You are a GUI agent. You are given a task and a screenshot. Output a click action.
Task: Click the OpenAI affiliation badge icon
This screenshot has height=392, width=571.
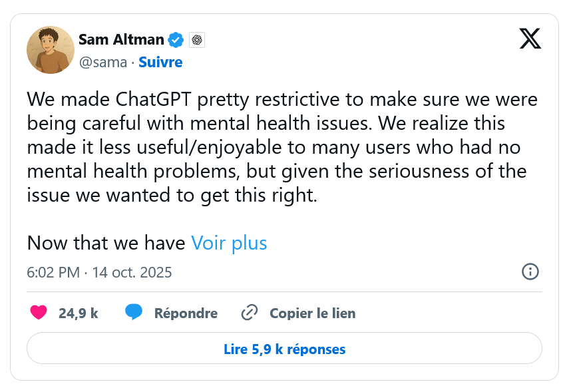click(197, 40)
